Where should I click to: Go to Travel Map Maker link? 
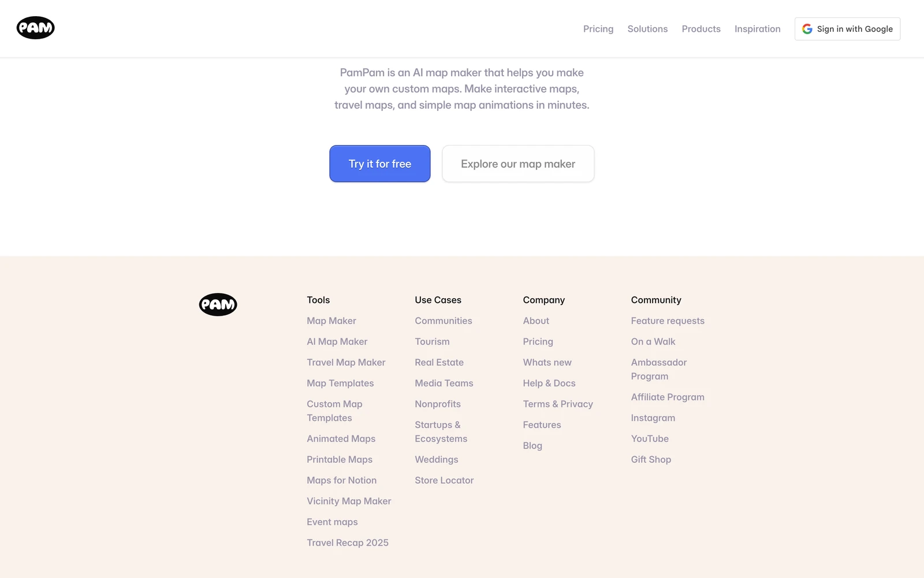(346, 362)
